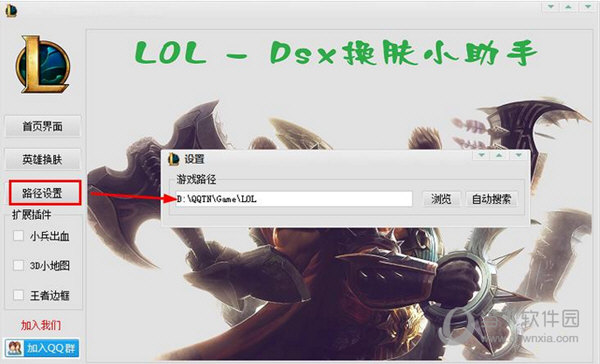The width and height of the screenshot is (600, 364).
Task: Enable the 3D小地图 plugin checkbox
Action: point(18,265)
